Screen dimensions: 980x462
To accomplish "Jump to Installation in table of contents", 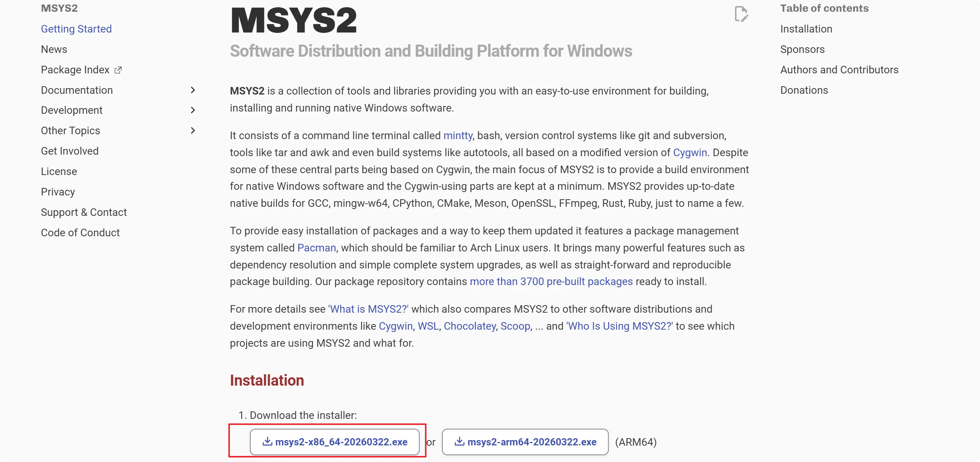I will pos(806,29).
